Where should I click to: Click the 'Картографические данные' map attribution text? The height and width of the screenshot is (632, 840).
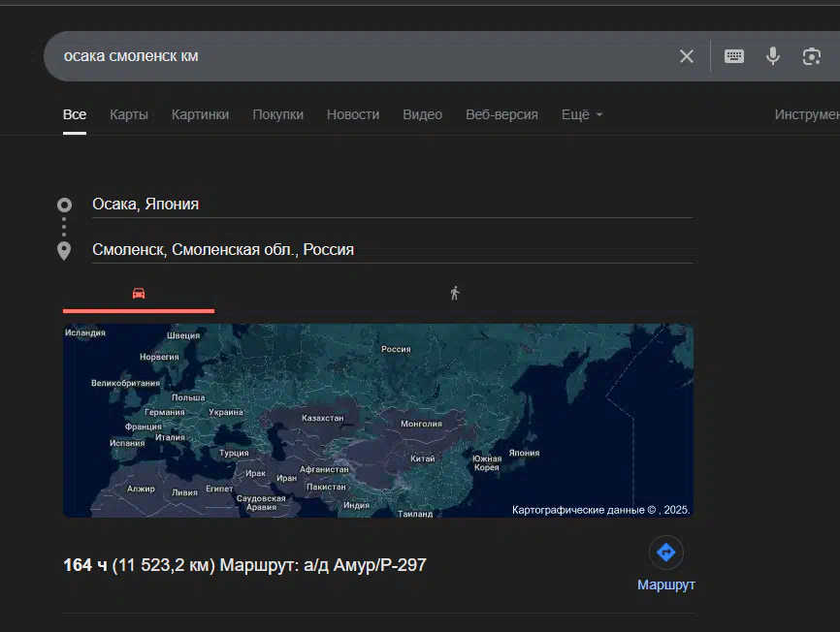pyautogui.click(x=600, y=510)
